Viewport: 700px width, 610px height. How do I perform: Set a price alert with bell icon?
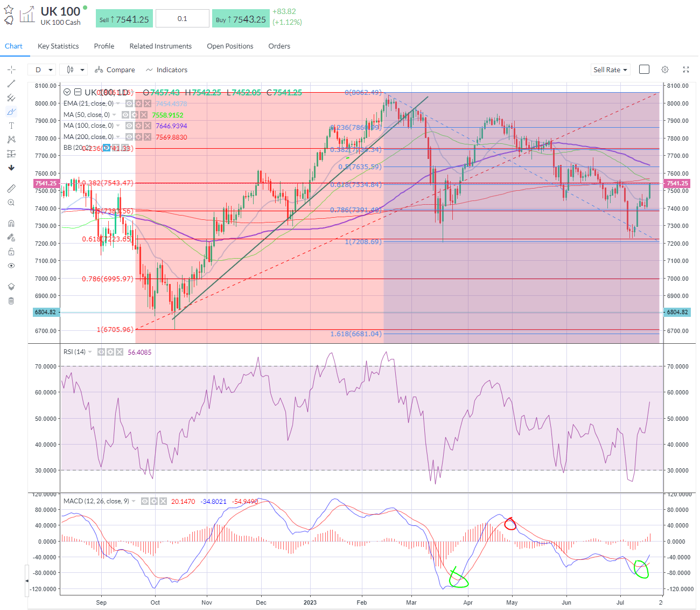[x=9, y=20]
